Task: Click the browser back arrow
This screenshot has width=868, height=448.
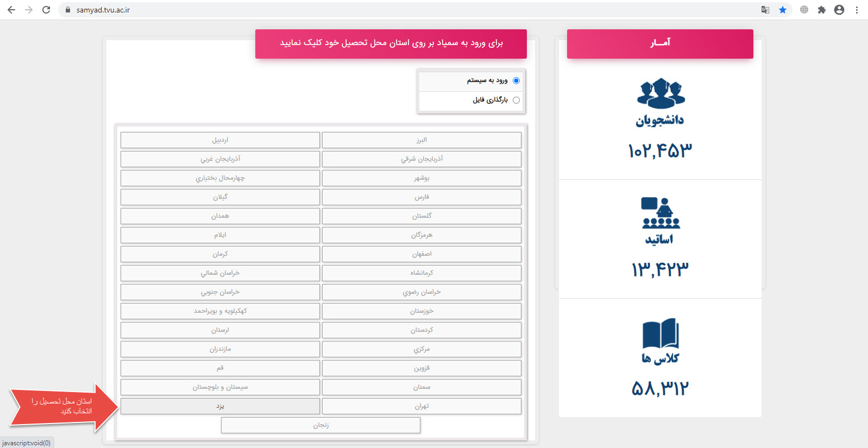Action: coord(11,10)
